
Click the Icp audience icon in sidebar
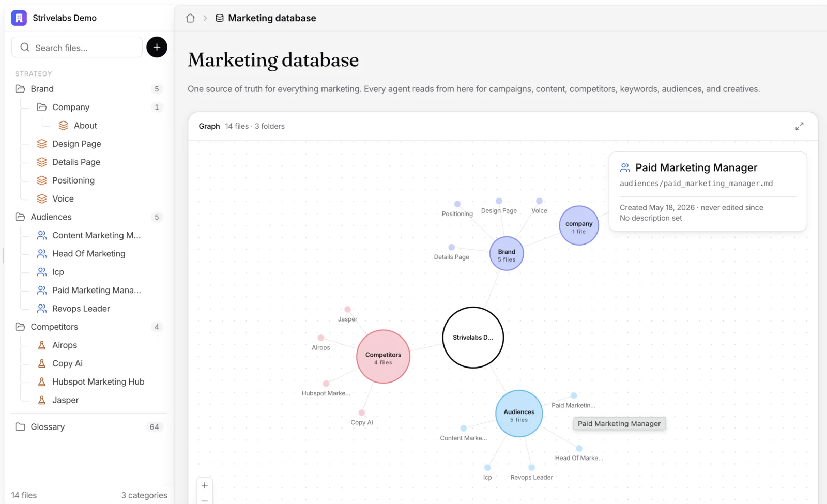click(42, 272)
